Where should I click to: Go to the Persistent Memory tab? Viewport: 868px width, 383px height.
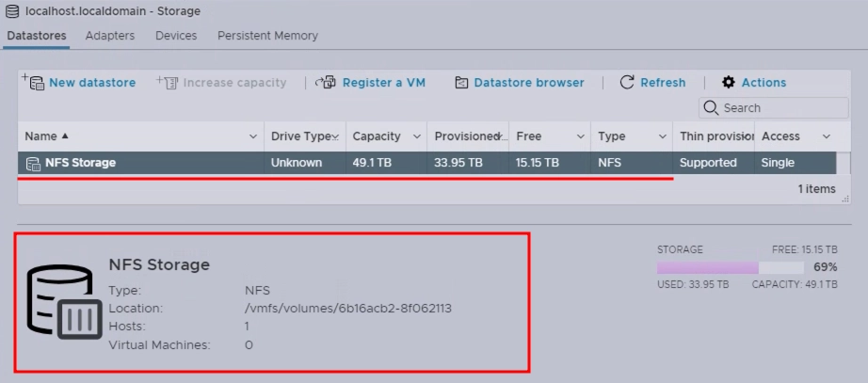(267, 36)
